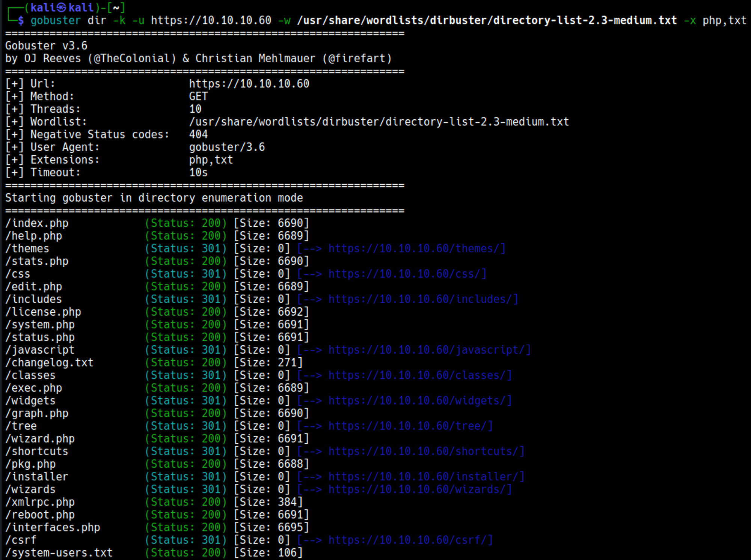Click the Url value in config header
The image size is (751, 560).
[249, 84]
